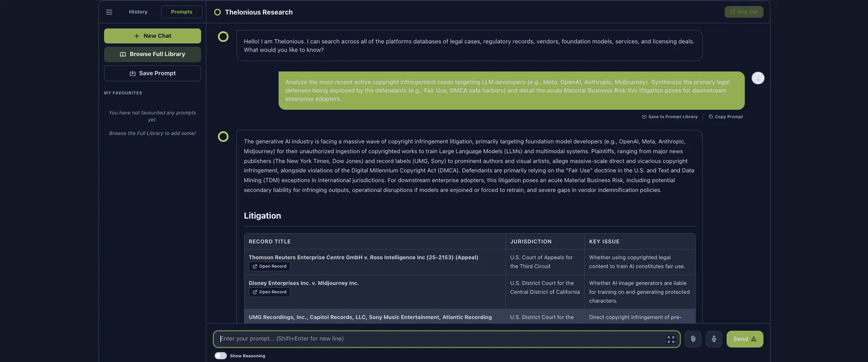Open Record for Thomson Reuters v. Ross case
This screenshot has width=868, height=362.
(269, 266)
